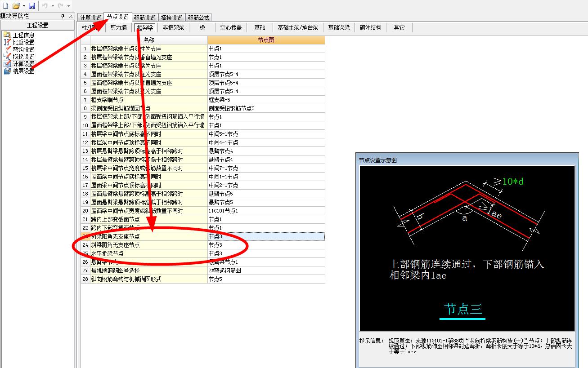
Task: Select the 板 component button
Action: click(x=202, y=27)
